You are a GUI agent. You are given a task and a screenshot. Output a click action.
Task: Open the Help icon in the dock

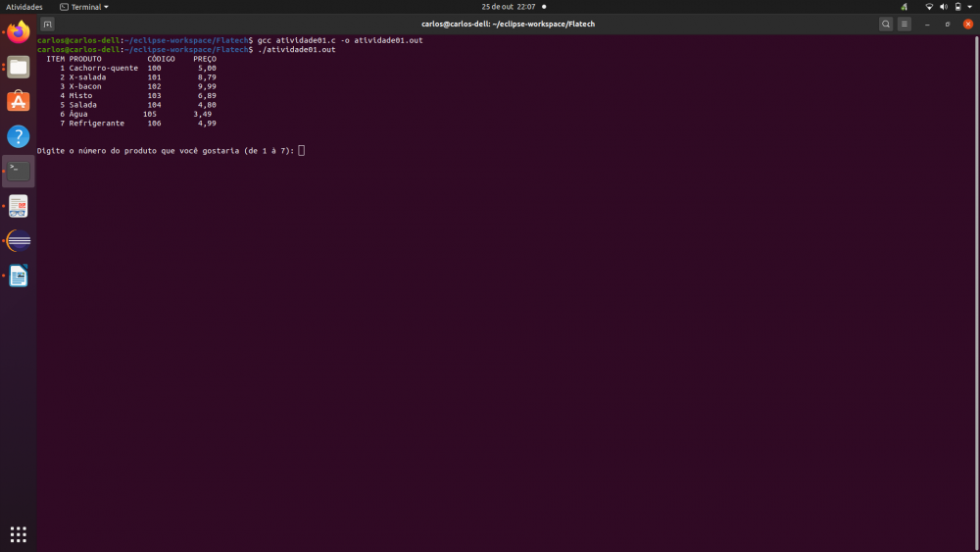point(19,136)
